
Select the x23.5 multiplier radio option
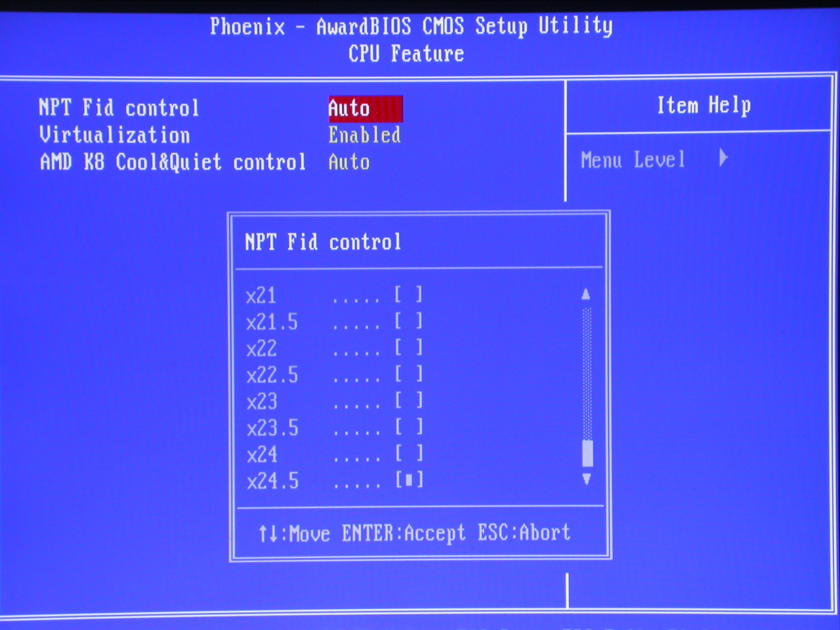click(x=408, y=427)
